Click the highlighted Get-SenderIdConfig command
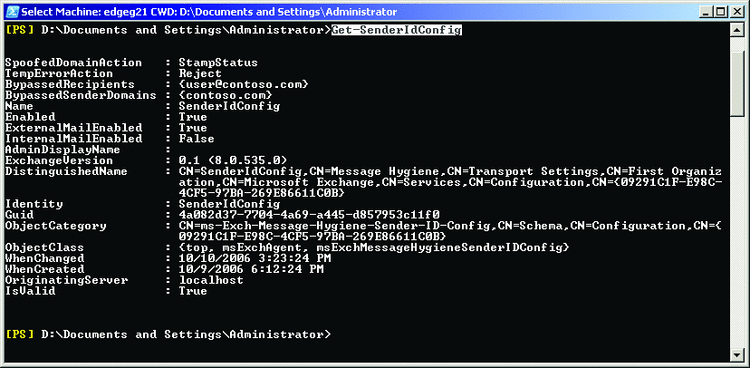 397,30
